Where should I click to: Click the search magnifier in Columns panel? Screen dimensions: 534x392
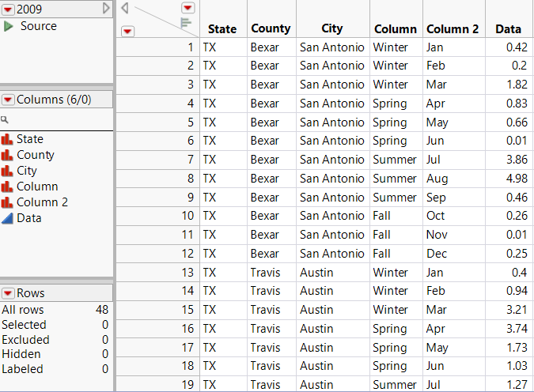click(5, 120)
